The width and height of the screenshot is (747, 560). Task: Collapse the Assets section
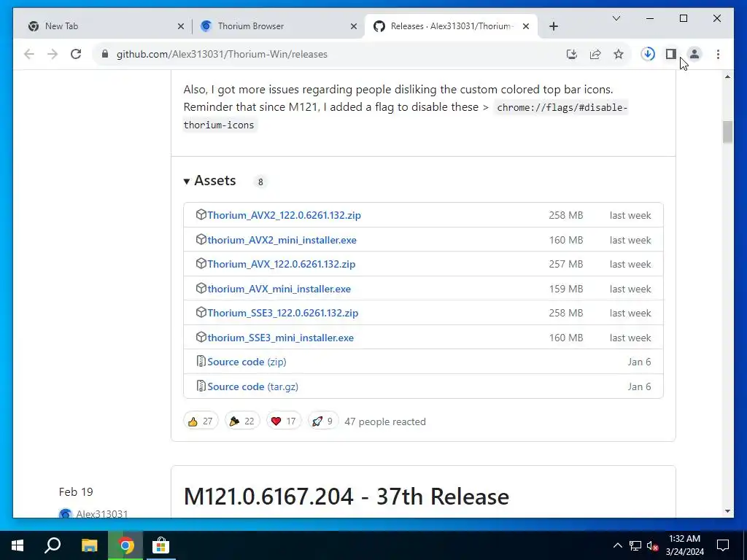coord(209,181)
